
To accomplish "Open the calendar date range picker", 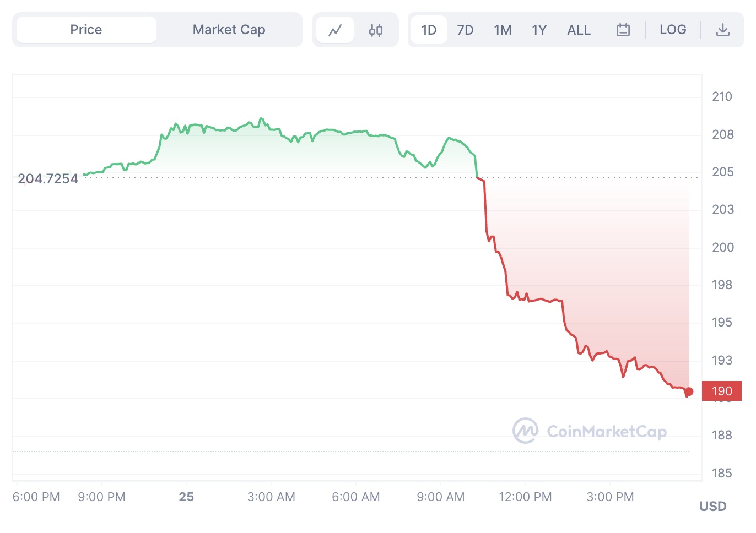I will coord(623,30).
